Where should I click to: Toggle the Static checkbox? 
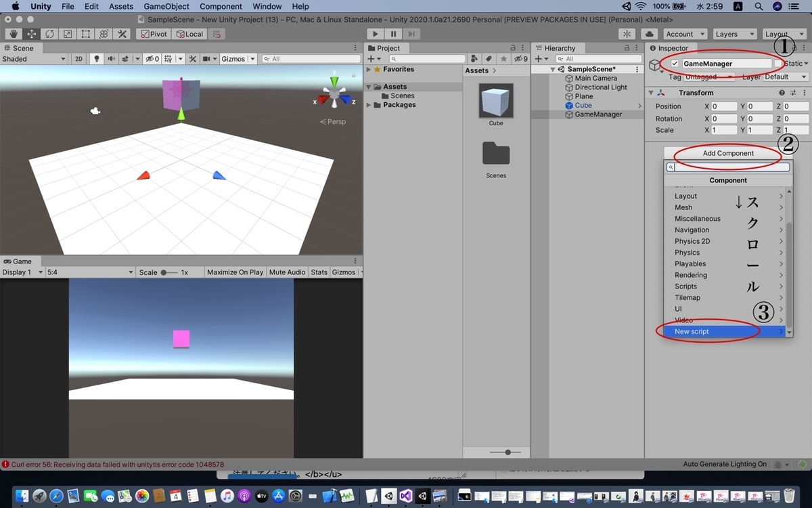click(778, 64)
